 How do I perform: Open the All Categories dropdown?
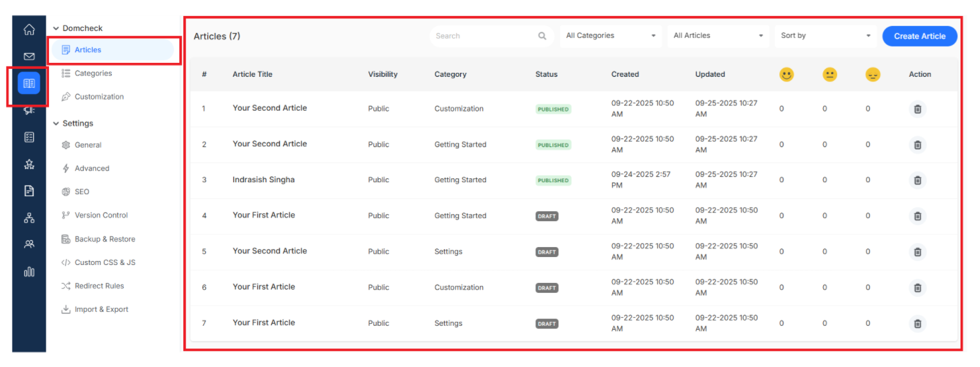click(x=611, y=36)
